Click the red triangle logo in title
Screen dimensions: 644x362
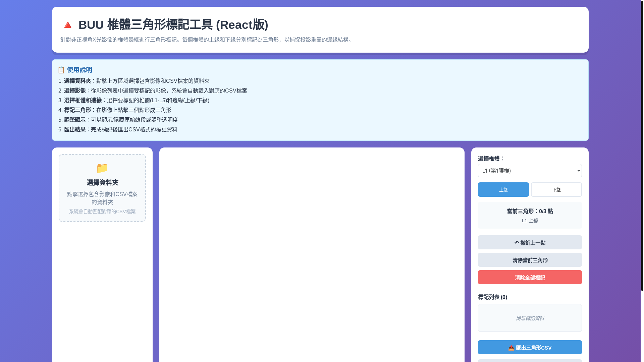[x=68, y=25]
